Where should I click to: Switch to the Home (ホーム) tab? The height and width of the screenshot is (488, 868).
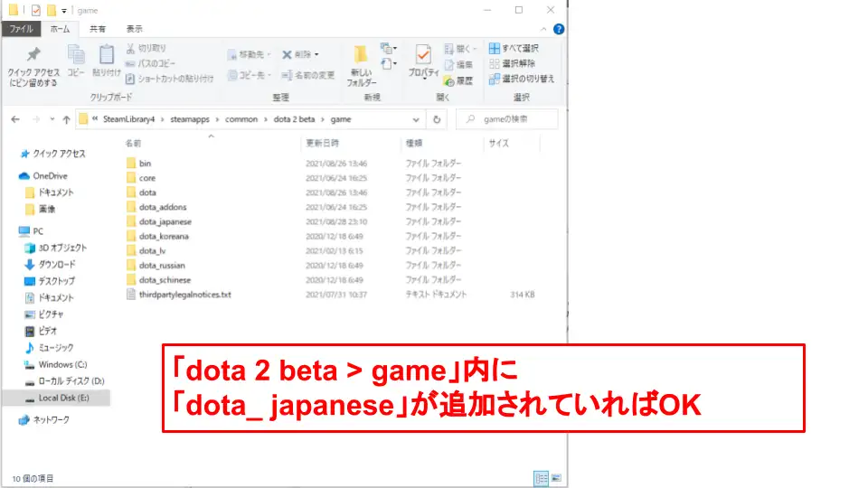click(60, 29)
